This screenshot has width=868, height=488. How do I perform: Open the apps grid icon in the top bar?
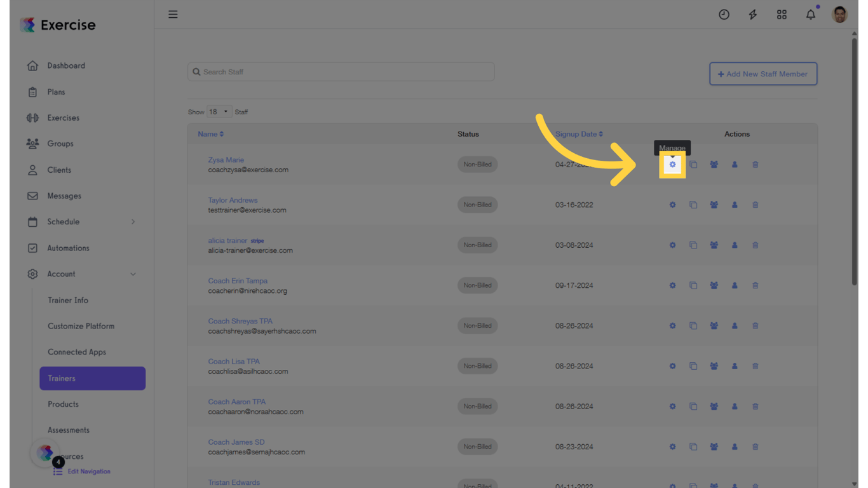782,14
